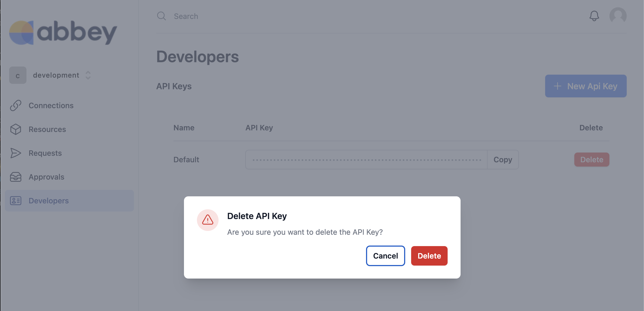This screenshot has height=311, width=644.
Task: Click the warning triangle icon in dialog
Action: (208, 220)
